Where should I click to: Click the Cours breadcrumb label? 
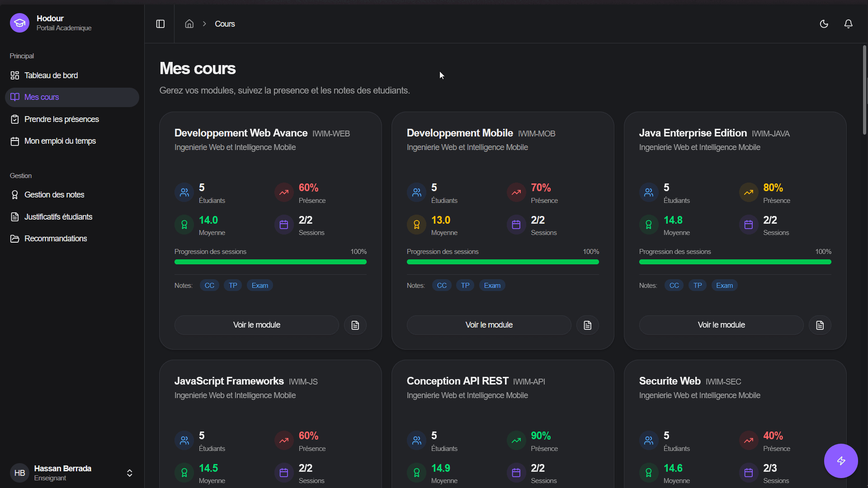pyautogui.click(x=225, y=24)
